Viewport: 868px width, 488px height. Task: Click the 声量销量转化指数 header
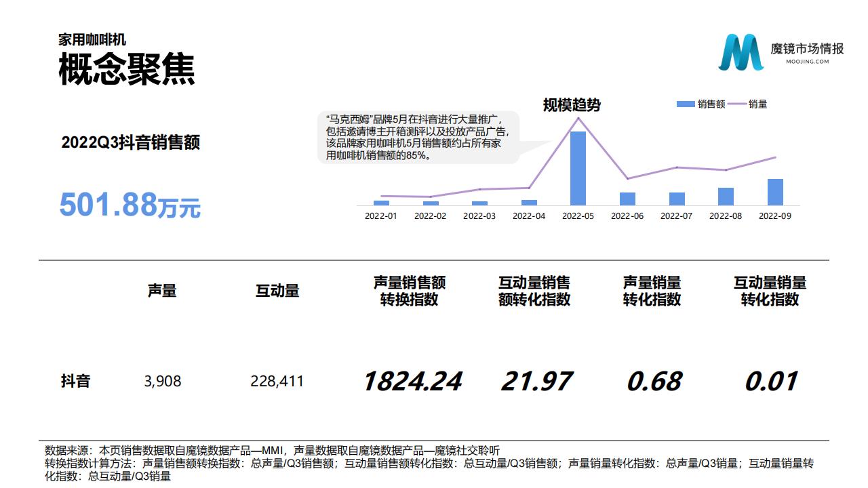tap(652, 291)
